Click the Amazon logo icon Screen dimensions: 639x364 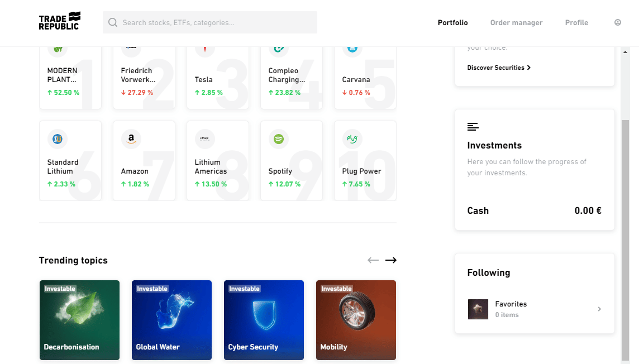point(131,139)
